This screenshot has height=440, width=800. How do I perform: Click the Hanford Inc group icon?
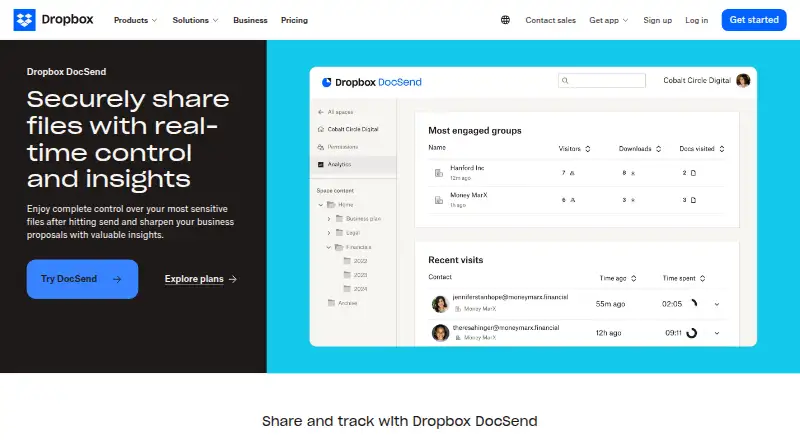(x=439, y=173)
